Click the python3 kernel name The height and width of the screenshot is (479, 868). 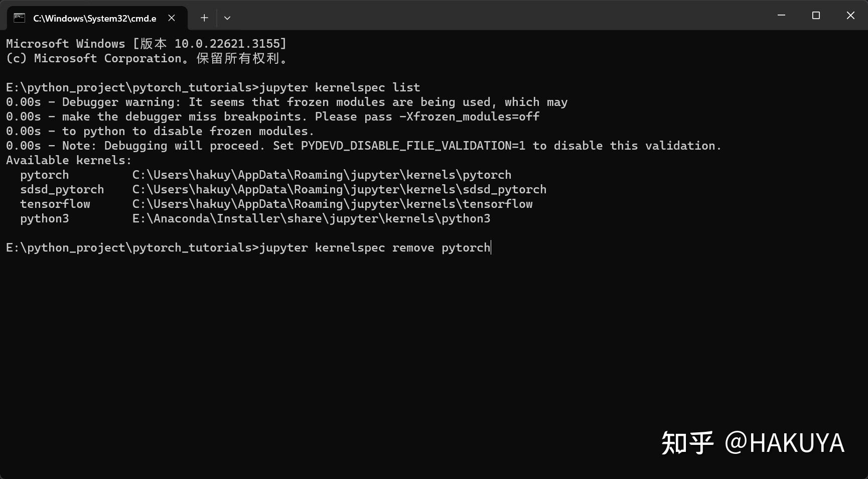pos(45,218)
